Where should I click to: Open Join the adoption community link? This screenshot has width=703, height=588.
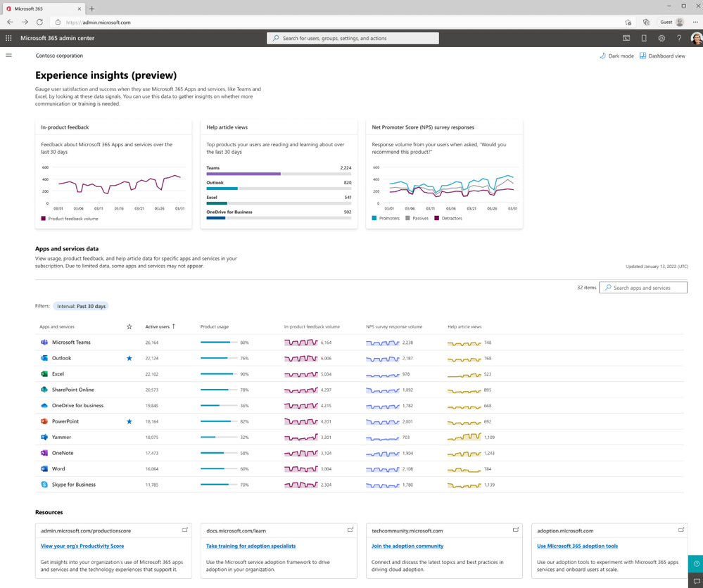coord(407,546)
